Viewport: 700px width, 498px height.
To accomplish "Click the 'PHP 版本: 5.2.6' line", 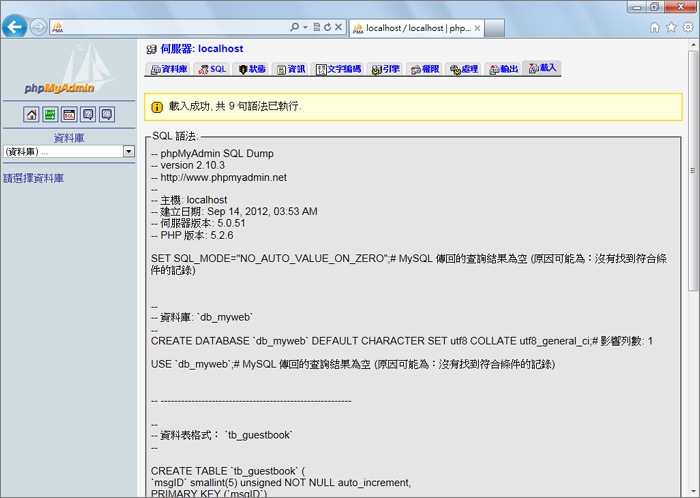I will pos(192,235).
